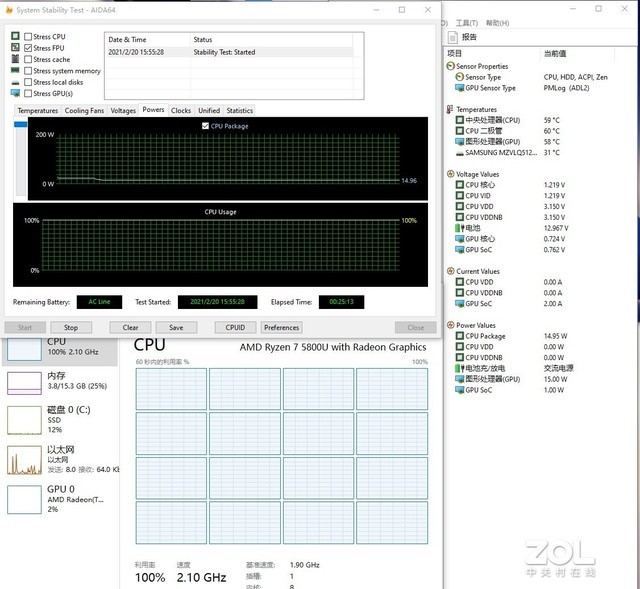Screen dimensions: 640x589
Task: Click the Save button
Action: (x=176, y=327)
